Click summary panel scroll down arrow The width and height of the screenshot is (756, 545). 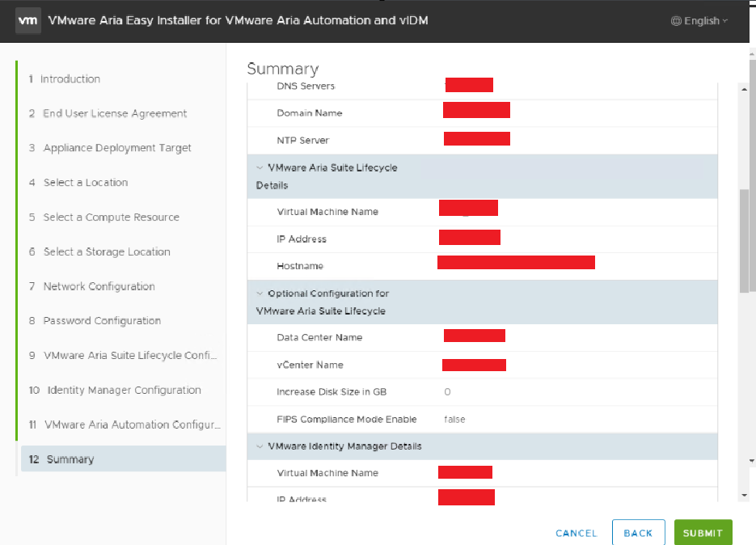[745, 496]
